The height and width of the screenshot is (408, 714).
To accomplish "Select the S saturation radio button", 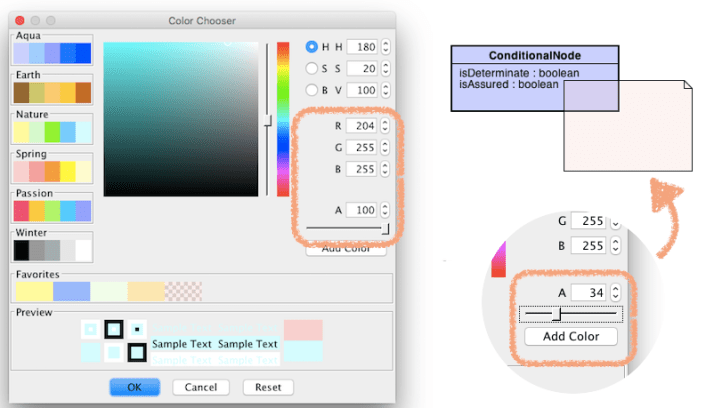I will tap(311, 68).
